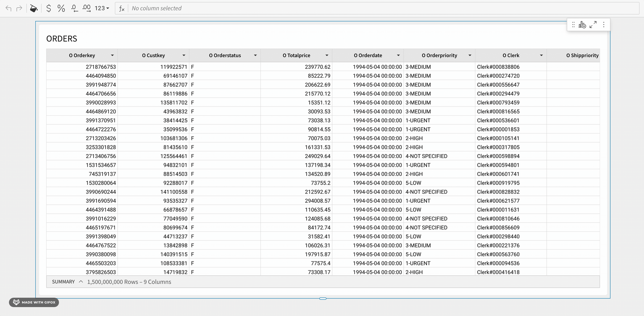Select orderkey cell 3990380098

pyautogui.click(x=82, y=254)
